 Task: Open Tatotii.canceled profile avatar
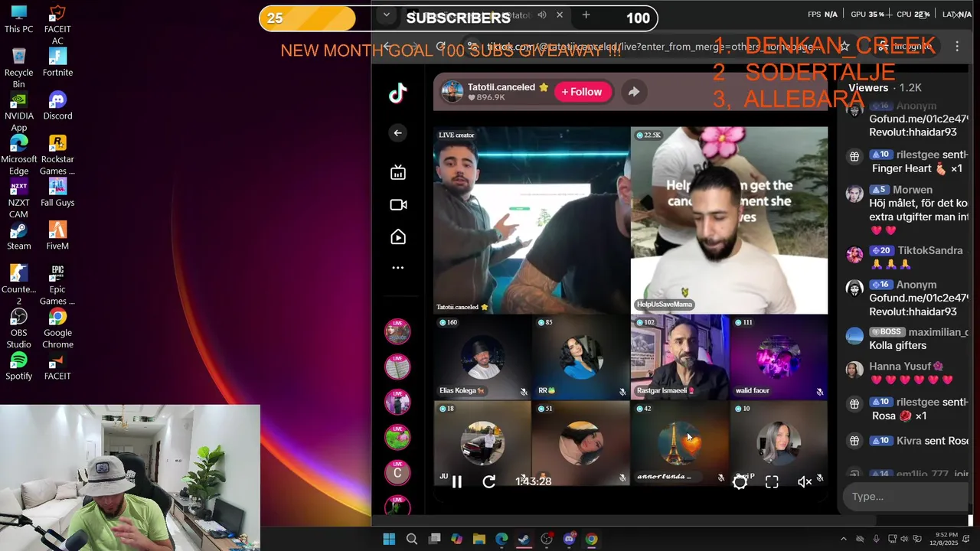point(452,92)
